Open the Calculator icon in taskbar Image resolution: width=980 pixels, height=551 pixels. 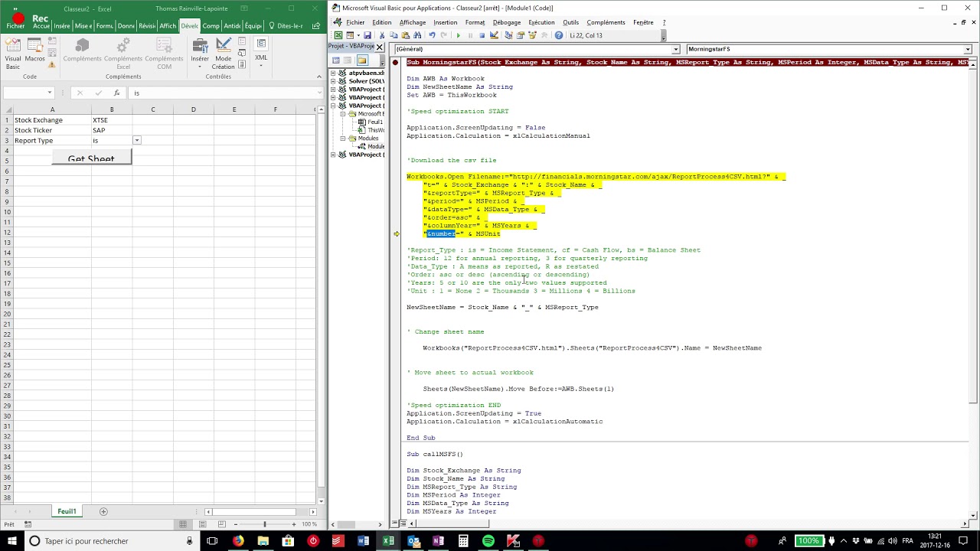click(463, 541)
